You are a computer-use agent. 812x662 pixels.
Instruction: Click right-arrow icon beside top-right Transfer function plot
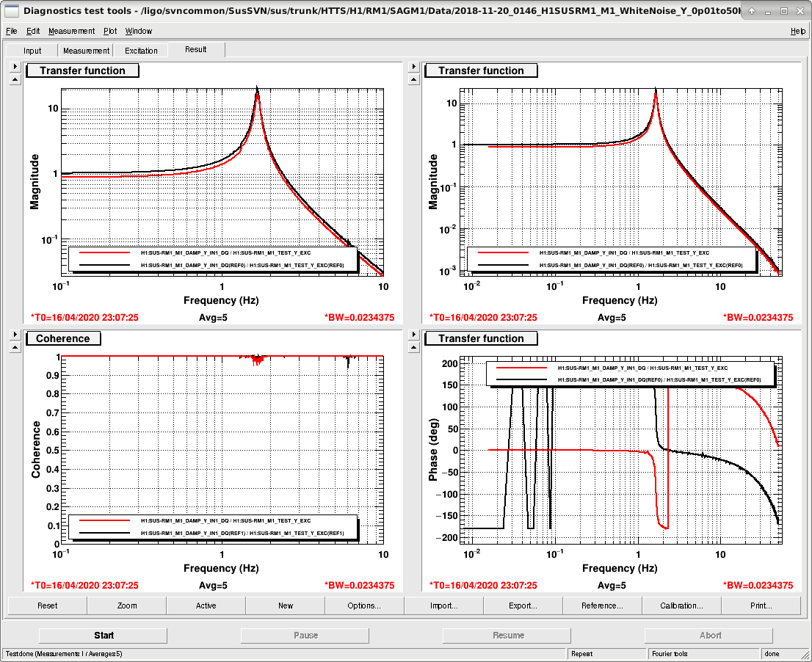[413, 67]
